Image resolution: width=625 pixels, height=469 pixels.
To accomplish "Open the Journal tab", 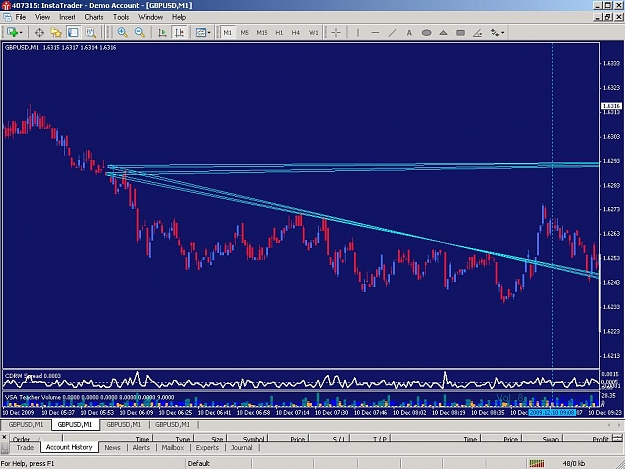I will tap(242, 447).
